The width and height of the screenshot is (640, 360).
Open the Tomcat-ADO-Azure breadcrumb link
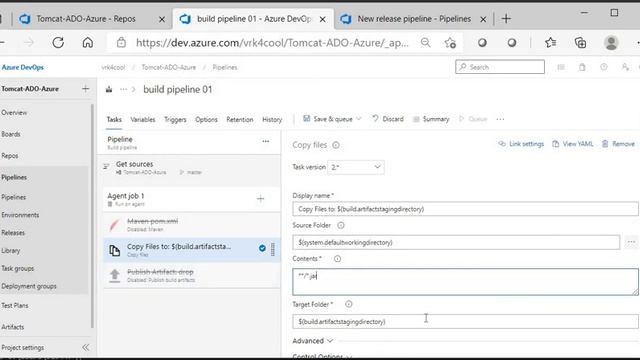[169, 67]
